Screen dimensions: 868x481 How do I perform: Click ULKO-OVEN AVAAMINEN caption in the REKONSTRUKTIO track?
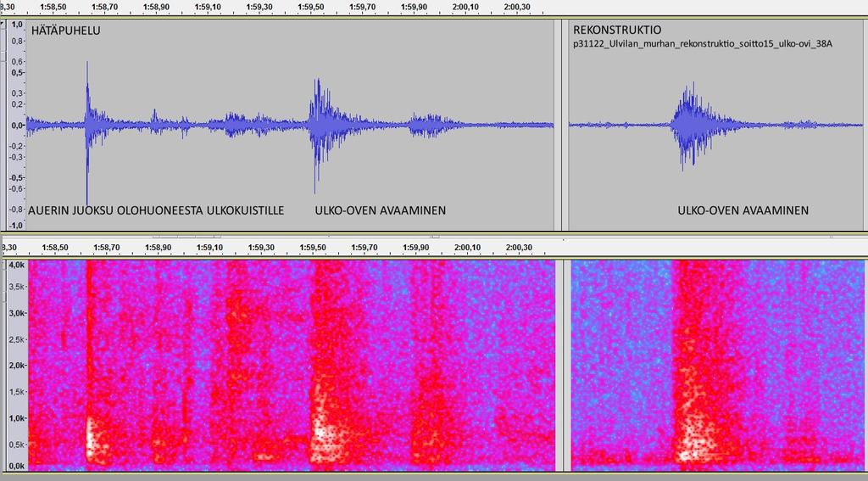[x=743, y=210]
